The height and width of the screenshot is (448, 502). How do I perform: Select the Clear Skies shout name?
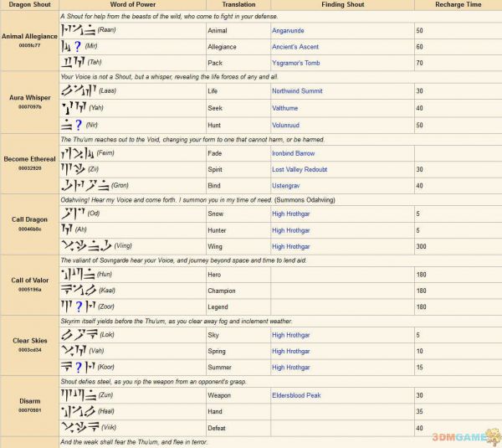[30, 341]
